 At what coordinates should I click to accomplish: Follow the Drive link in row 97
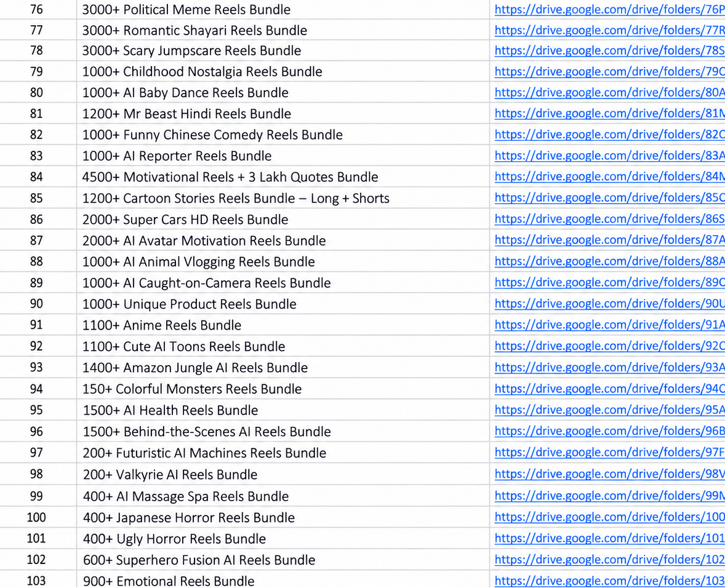(609, 453)
